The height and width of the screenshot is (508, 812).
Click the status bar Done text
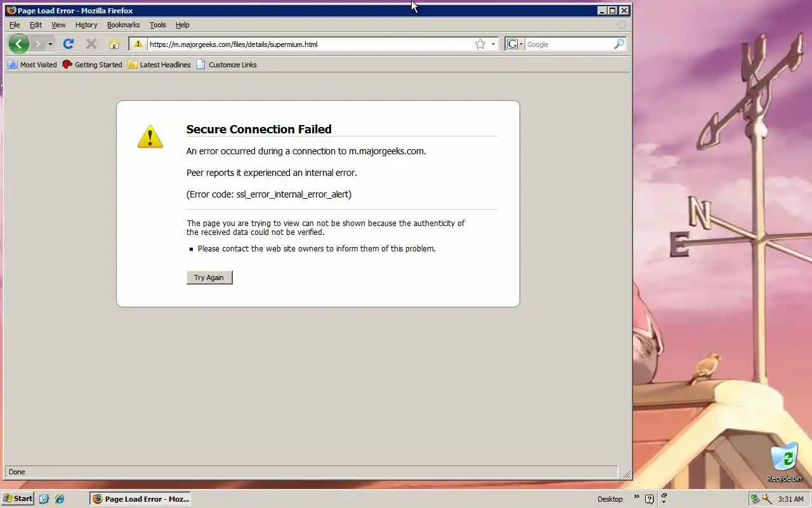click(17, 472)
